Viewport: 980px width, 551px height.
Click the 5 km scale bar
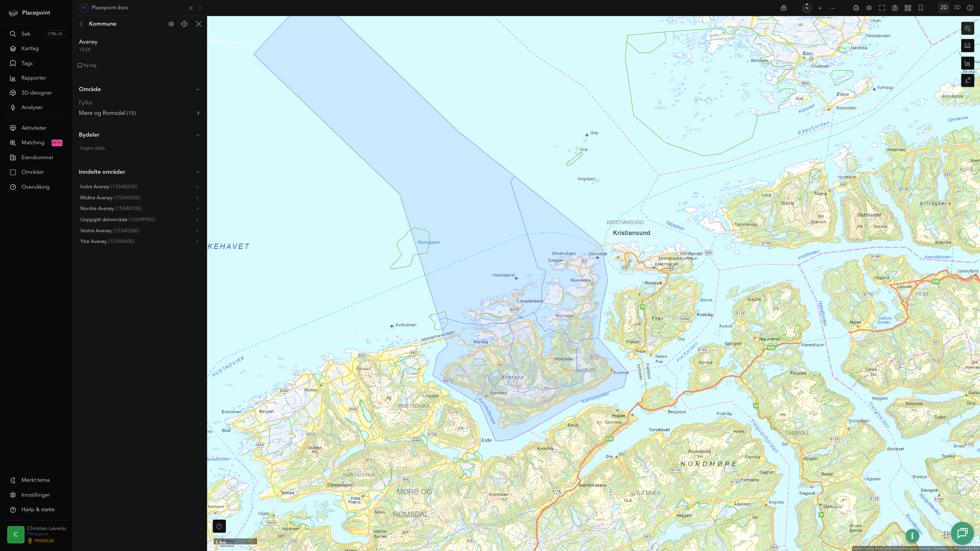coord(235,541)
